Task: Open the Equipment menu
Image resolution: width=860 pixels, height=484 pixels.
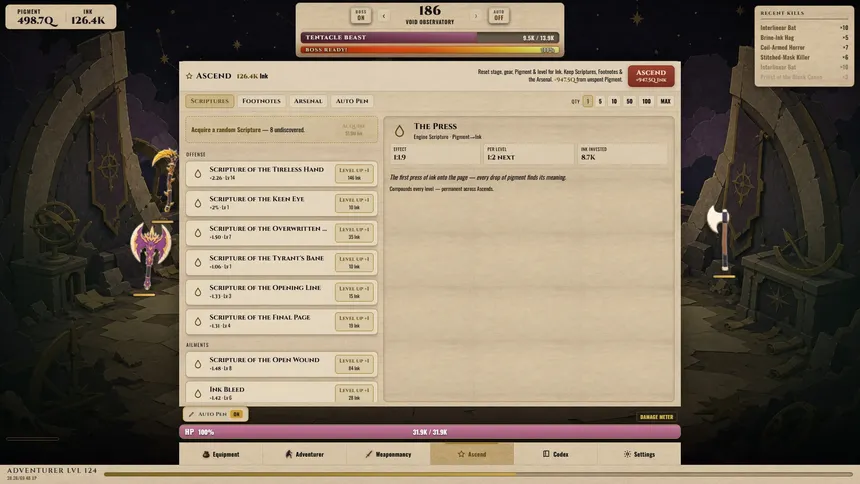Action: pyautogui.click(x=221, y=454)
